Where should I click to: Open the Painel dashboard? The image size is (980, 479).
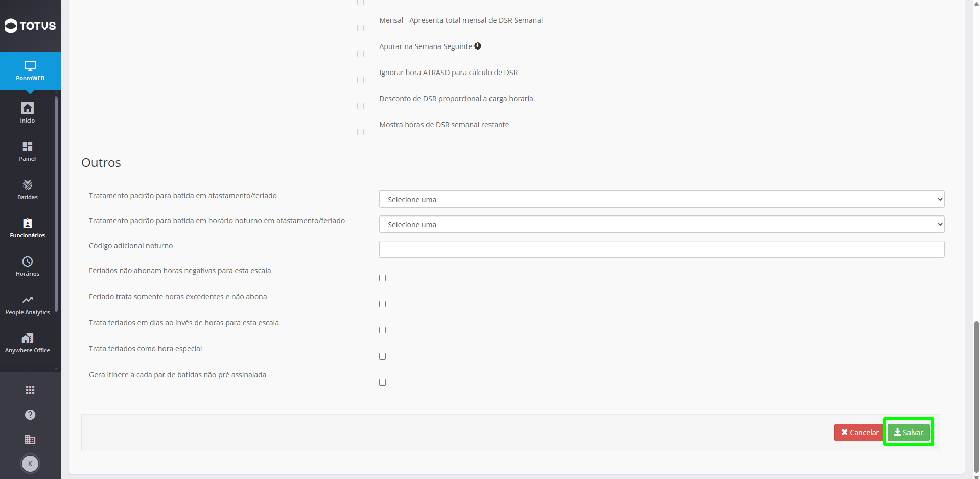(28, 151)
